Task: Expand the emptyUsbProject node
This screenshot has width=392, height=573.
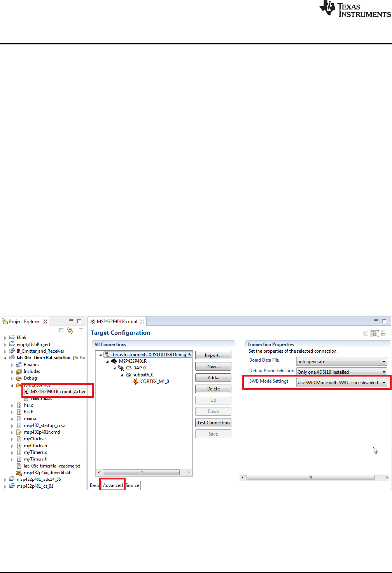Action: click(x=5, y=345)
